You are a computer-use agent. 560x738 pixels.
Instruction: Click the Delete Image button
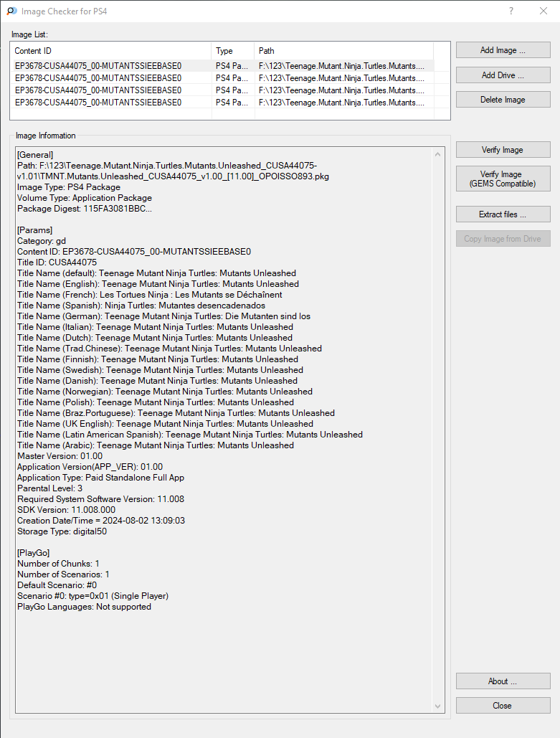click(x=503, y=99)
